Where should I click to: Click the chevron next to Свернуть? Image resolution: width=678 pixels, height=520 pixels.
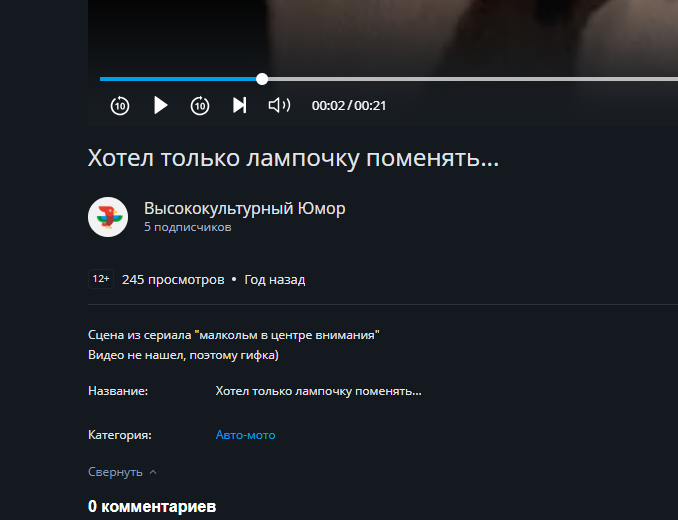(153, 472)
